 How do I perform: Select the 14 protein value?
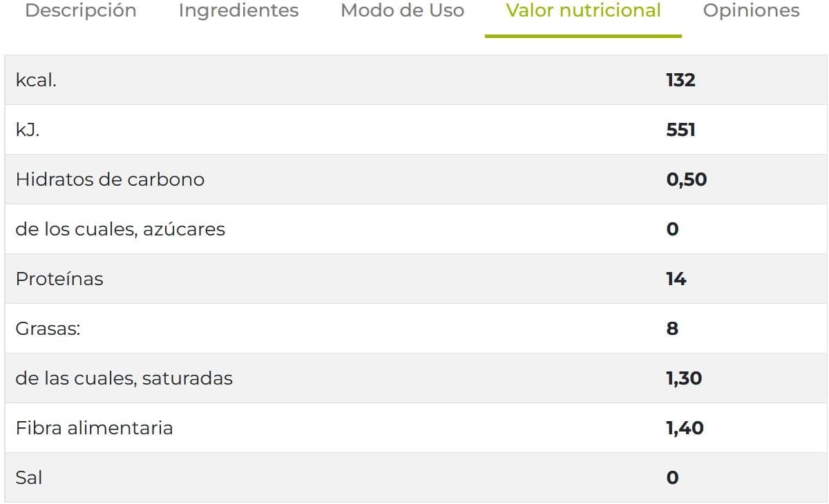click(675, 279)
